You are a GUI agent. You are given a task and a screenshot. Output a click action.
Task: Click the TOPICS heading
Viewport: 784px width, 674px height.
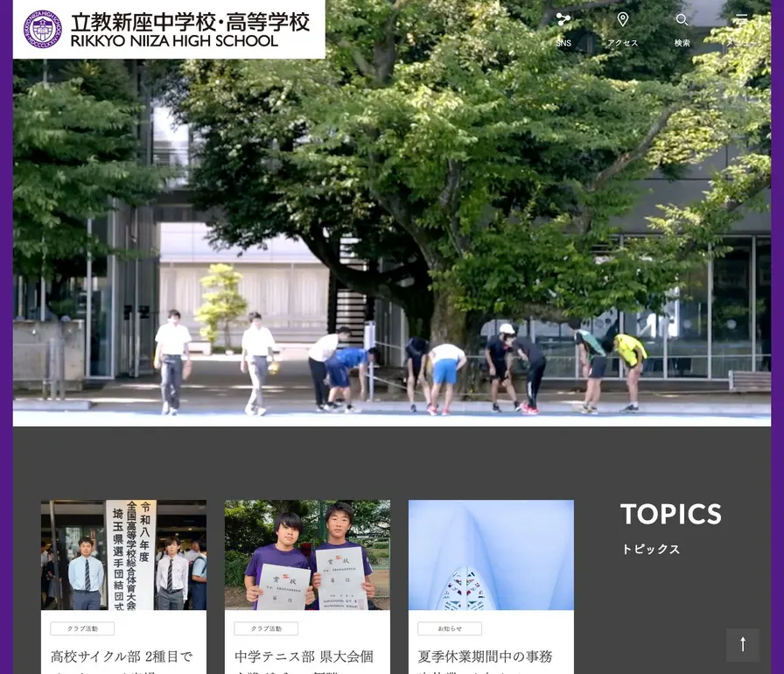tap(671, 514)
